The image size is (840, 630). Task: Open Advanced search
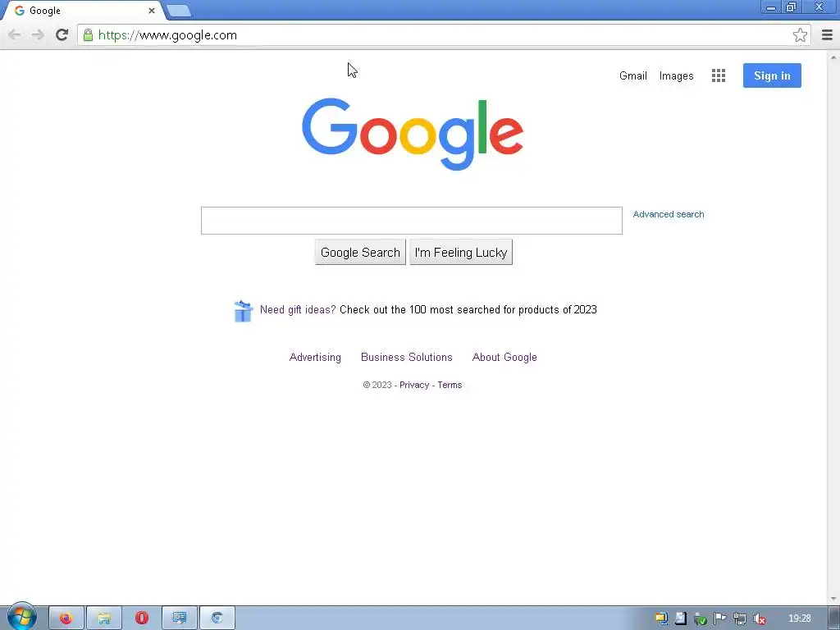click(x=669, y=214)
